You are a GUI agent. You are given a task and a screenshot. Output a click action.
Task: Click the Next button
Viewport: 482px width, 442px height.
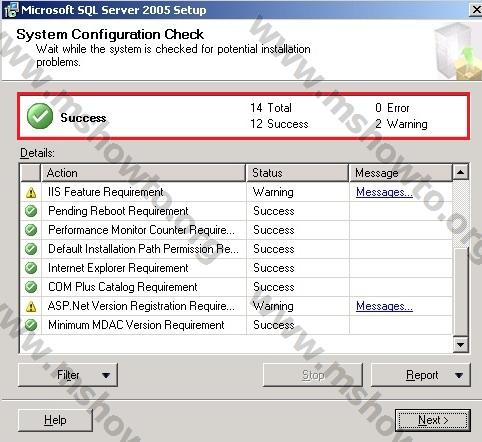(x=433, y=420)
